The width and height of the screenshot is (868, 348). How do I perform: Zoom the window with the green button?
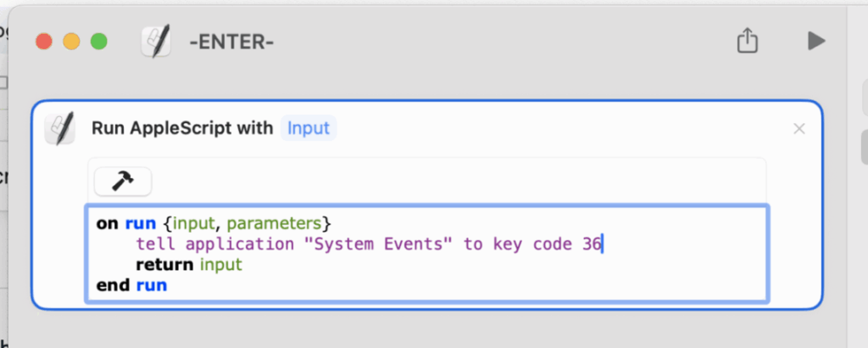pos(99,42)
